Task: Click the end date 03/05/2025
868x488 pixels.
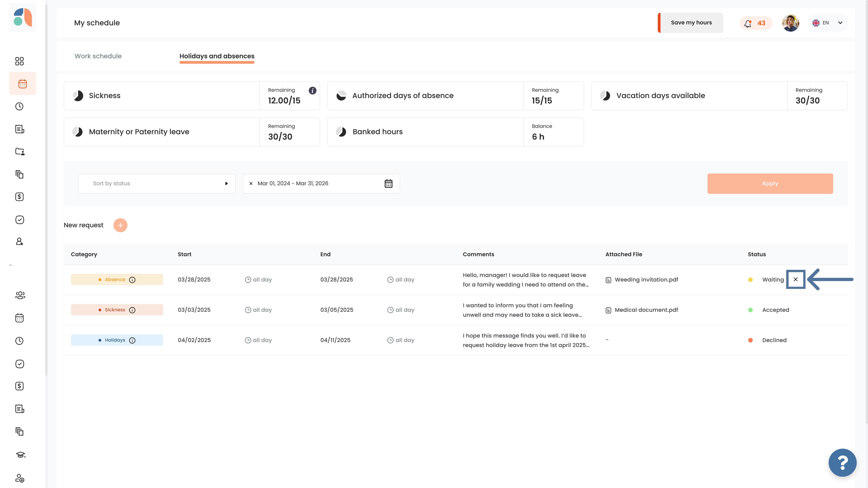Action: click(x=337, y=310)
